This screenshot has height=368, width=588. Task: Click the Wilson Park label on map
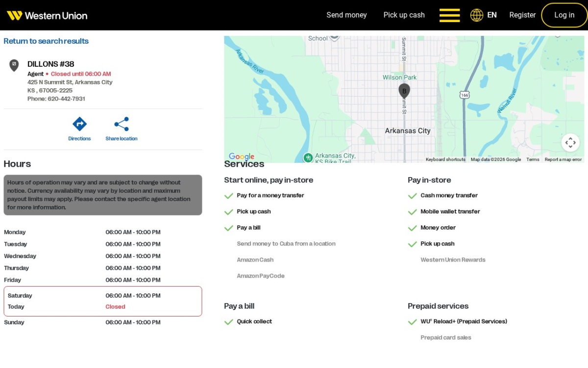coord(399,78)
